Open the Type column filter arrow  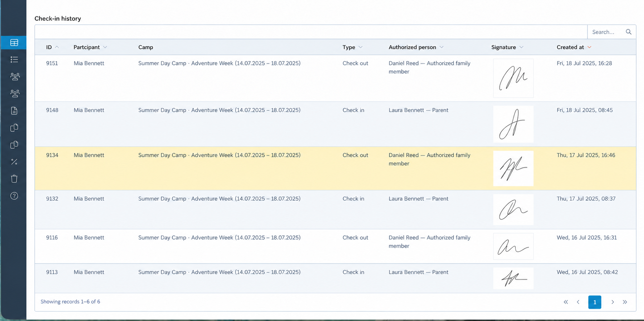coord(361,47)
